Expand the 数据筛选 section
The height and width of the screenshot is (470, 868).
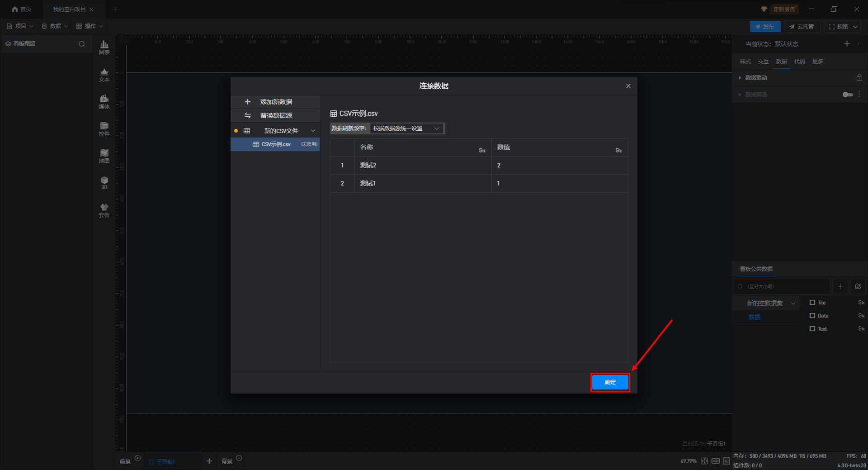(x=740, y=95)
